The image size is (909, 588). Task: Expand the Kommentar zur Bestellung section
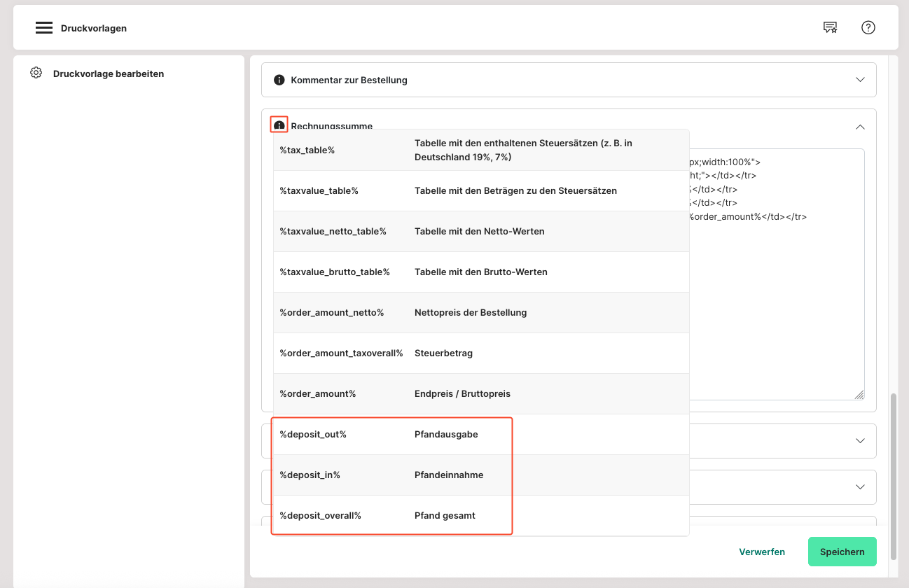click(x=860, y=80)
